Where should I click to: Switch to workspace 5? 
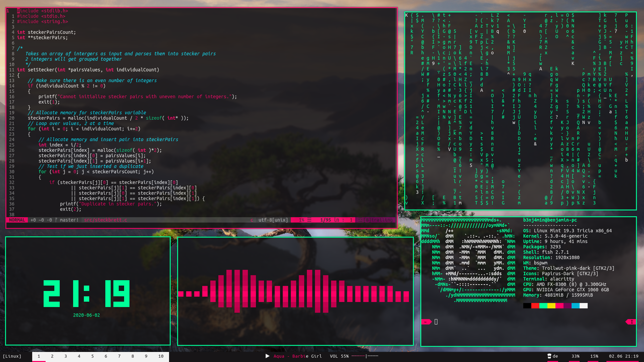[93, 356]
